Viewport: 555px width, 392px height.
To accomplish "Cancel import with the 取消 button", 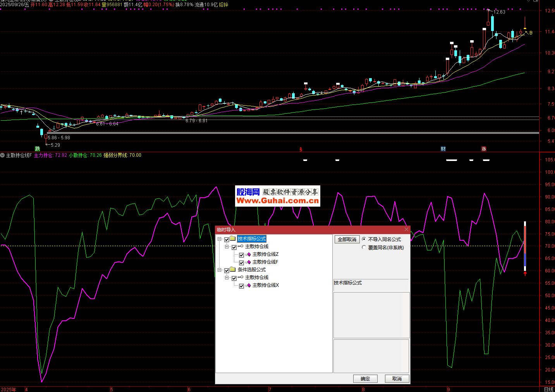I will click(x=397, y=379).
